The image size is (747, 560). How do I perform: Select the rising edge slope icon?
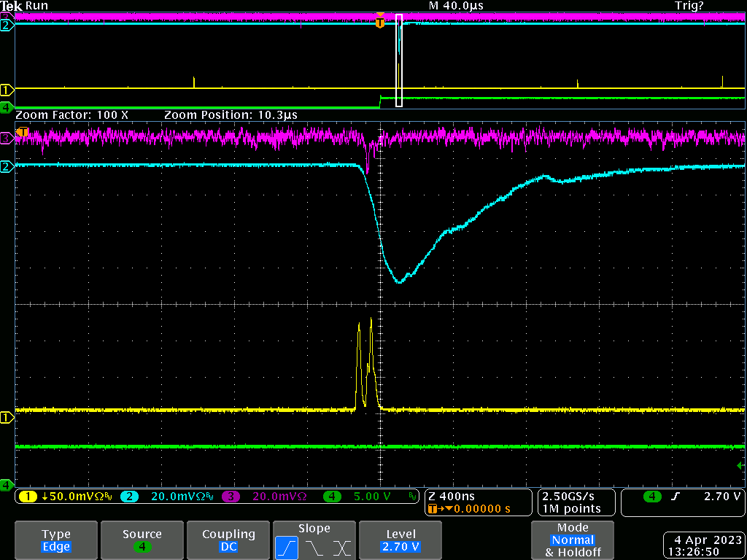[287, 546]
